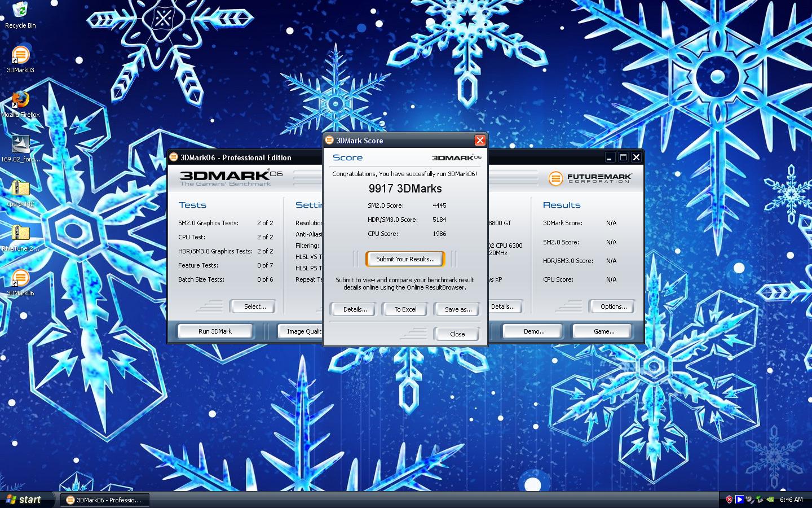Click Results CPU Score N/A value
Viewport: 812px width, 508px height.
[611, 279]
